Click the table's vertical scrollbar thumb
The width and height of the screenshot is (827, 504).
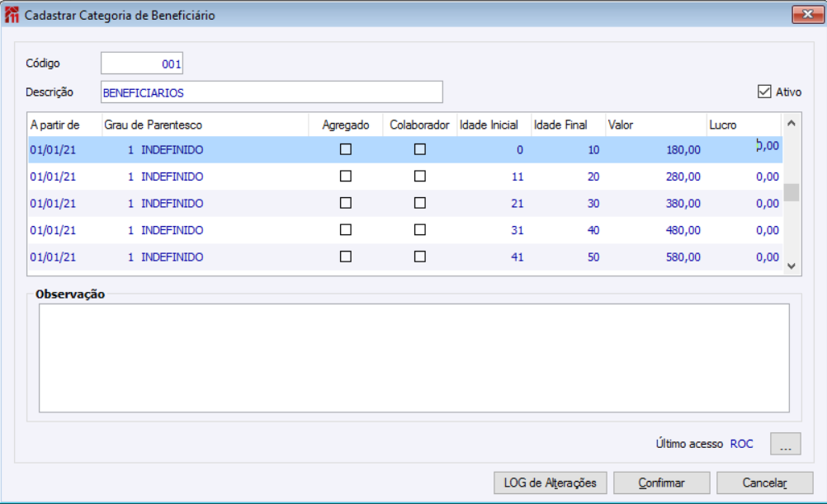pos(792,192)
